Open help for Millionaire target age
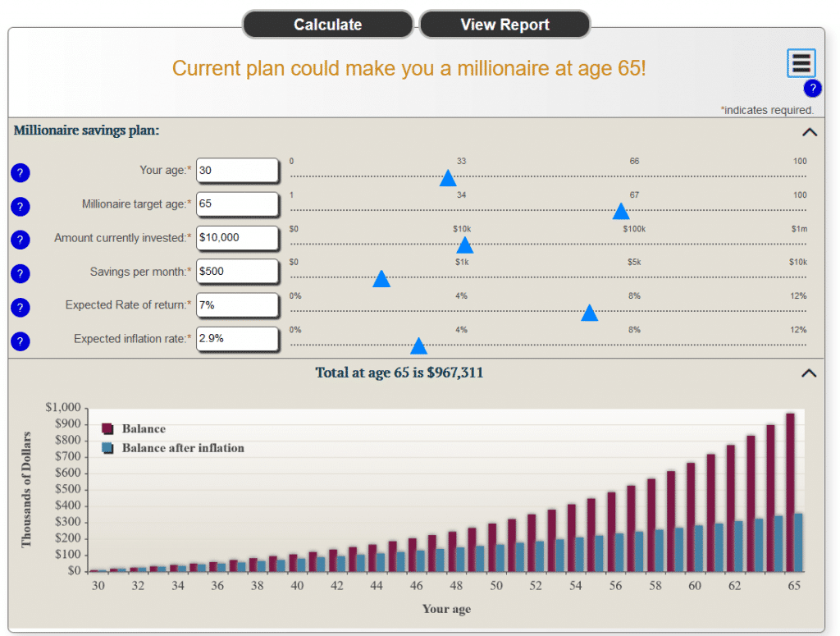This screenshot has width=840, height=636. coord(21,207)
